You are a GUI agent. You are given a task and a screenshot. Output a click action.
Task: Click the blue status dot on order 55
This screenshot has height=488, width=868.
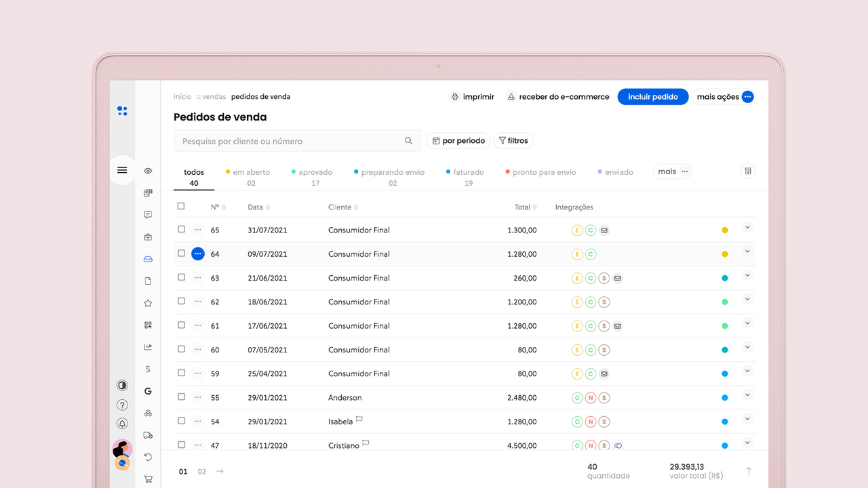[x=725, y=398]
